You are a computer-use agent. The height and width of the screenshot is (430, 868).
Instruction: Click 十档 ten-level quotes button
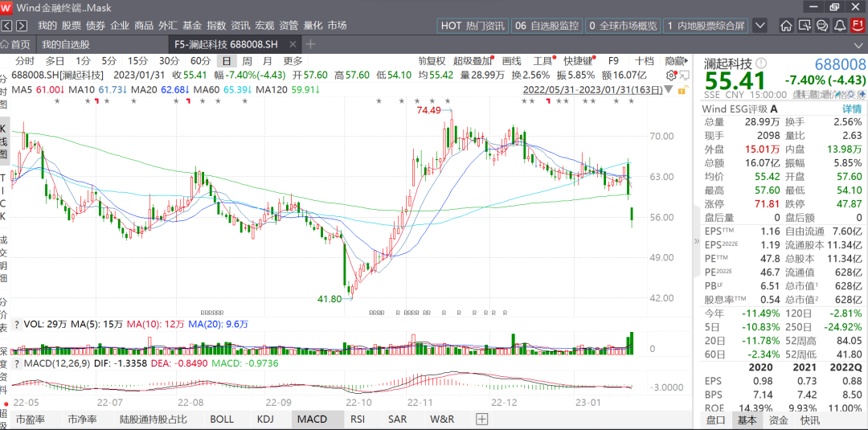(x=644, y=61)
